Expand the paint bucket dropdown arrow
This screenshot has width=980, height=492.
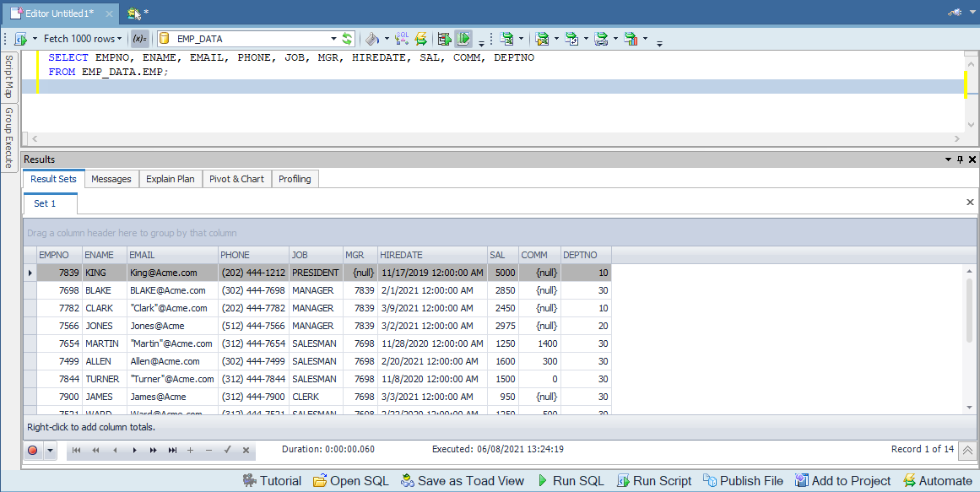tap(387, 39)
